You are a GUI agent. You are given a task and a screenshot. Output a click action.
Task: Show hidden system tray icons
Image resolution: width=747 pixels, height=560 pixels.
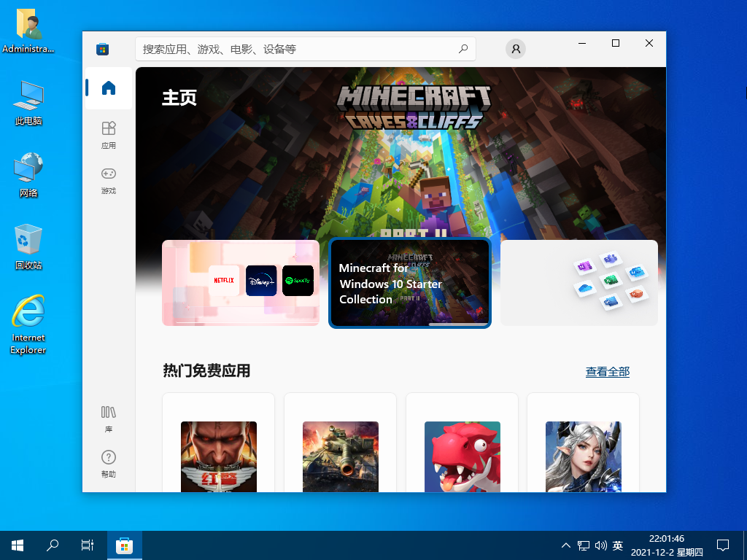566,545
